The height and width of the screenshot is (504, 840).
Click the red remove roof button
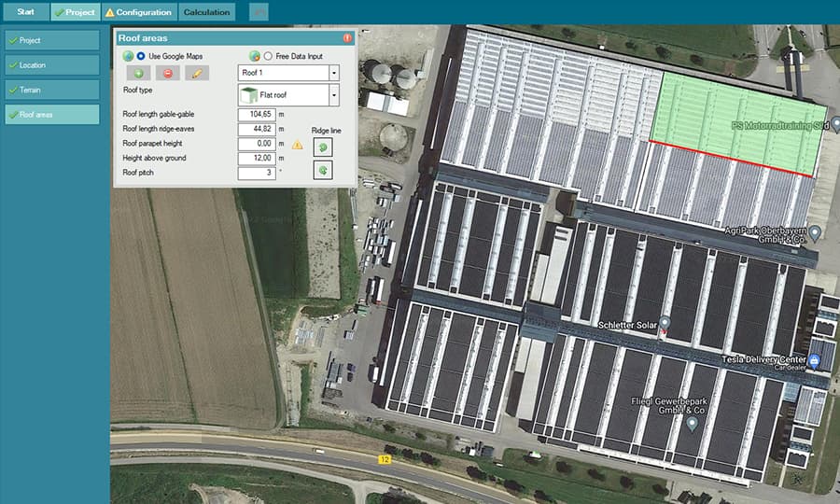tap(168, 73)
